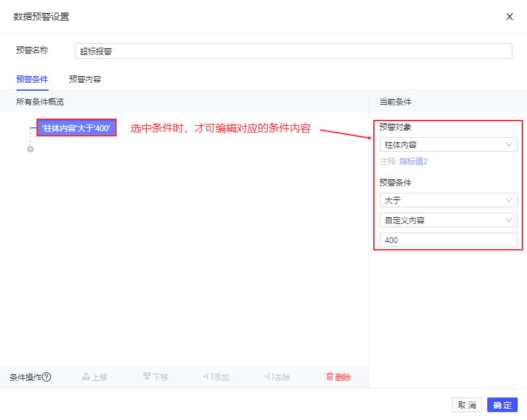This screenshot has width=527, height=420.
Task: Open the 条件操作 help question icon
Action: click(46, 377)
